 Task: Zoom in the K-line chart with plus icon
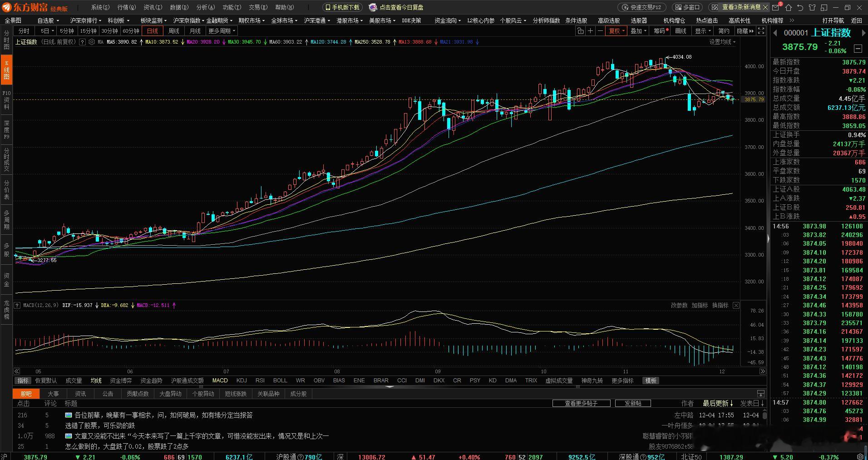pos(590,31)
